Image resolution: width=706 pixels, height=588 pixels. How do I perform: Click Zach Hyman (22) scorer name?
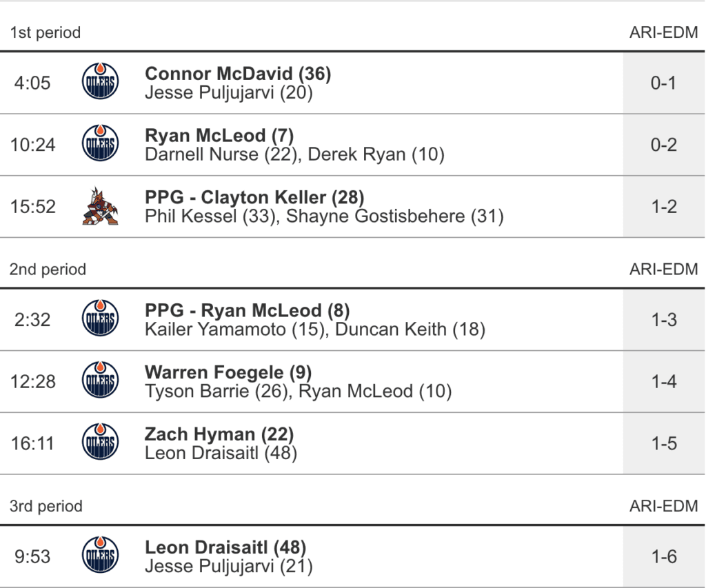[219, 434]
